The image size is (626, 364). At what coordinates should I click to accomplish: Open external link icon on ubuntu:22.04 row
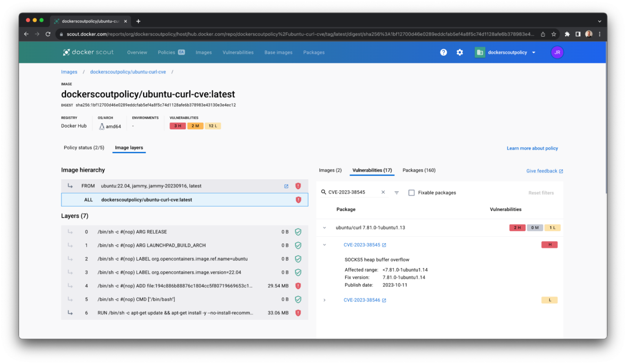(286, 186)
